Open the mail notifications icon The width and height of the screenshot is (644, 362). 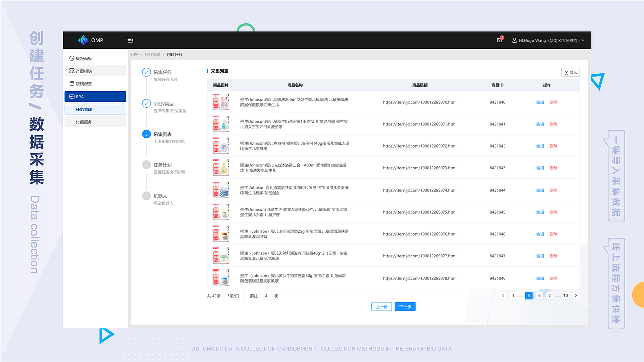(x=499, y=40)
